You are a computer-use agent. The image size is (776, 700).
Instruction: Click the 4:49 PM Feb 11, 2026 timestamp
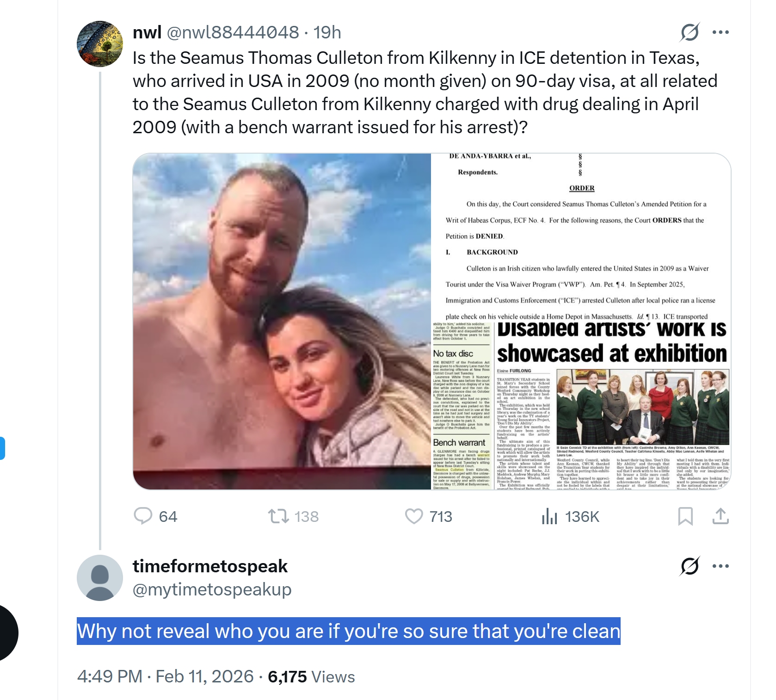[x=166, y=676]
